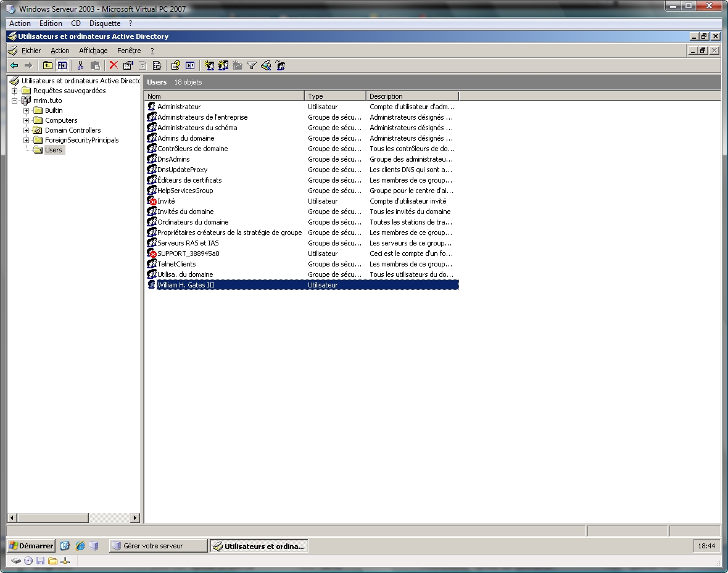Open the Affichage menu
Viewport: 728px width, 573px height.
(93, 51)
